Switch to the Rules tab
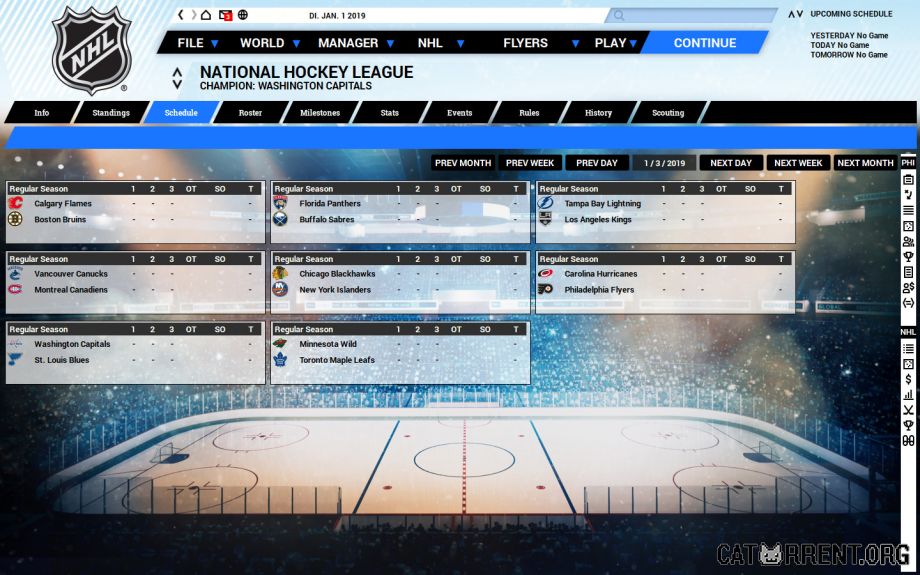The image size is (920, 575). pyautogui.click(x=529, y=113)
